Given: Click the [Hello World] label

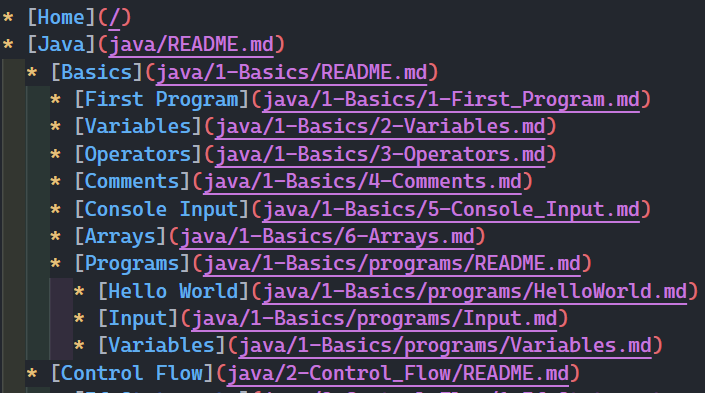Looking at the screenshot, I should coord(174,292).
